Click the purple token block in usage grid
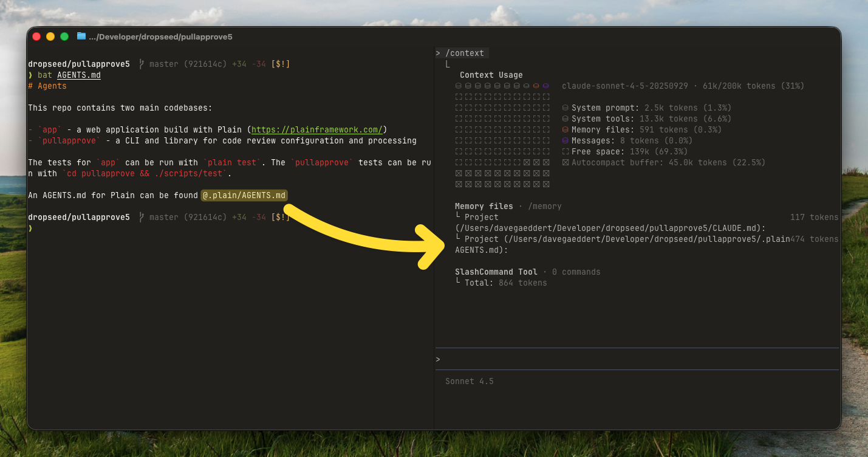 tap(545, 86)
